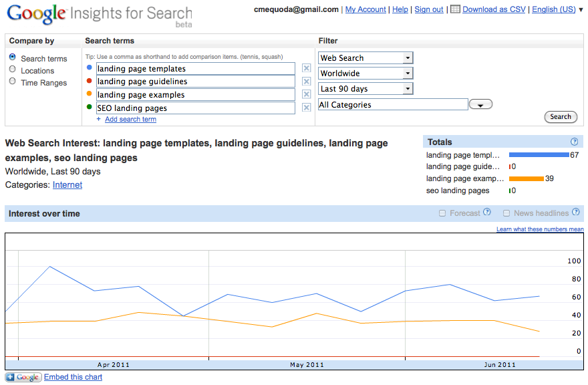Click the 'landing page guidelines' input field
Screen dimensions: 588x385
[195, 82]
